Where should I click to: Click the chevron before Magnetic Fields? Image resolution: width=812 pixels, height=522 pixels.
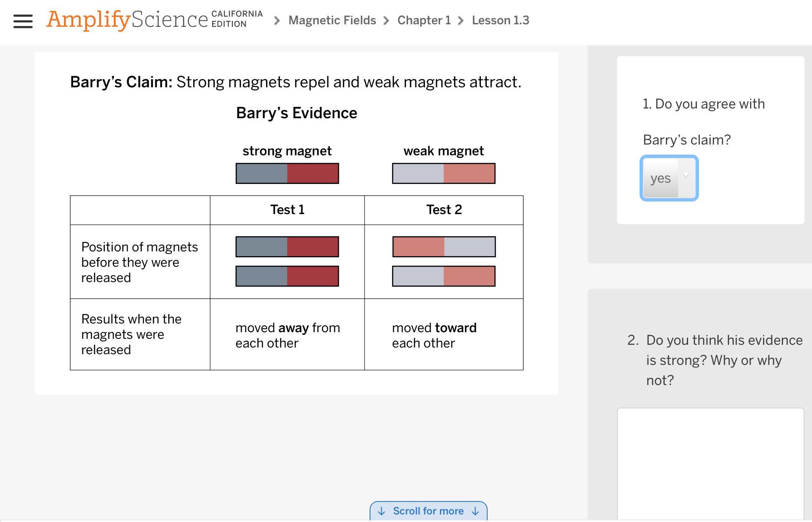pyautogui.click(x=277, y=21)
